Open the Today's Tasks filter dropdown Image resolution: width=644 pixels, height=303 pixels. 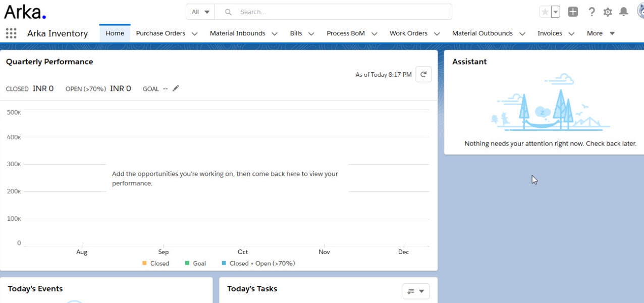(416, 291)
